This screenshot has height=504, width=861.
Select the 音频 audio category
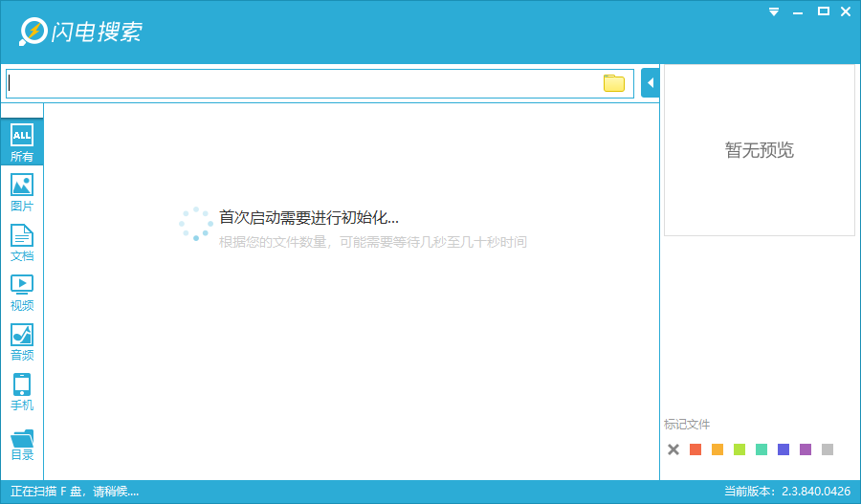click(22, 342)
